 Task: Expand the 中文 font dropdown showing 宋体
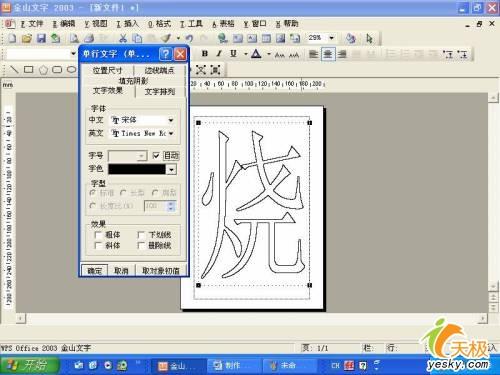[171, 120]
